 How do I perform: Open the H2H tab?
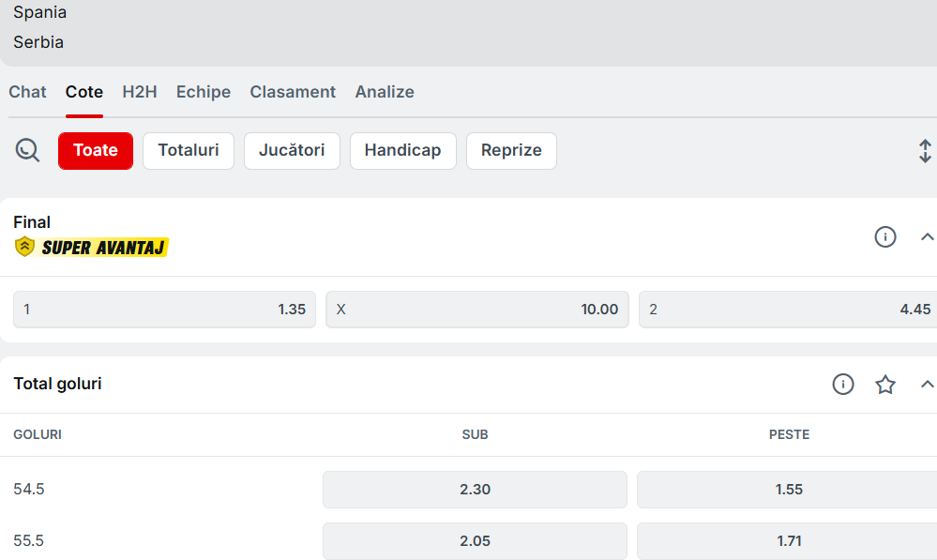click(140, 92)
